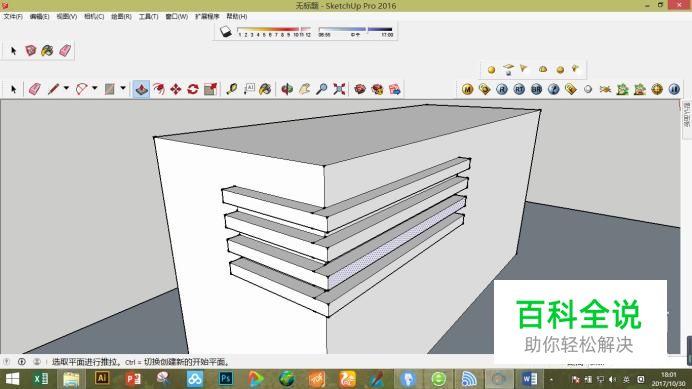Viewport: 692px width, 389px height.
Task: Open the 工具(T) menu
Action: pyautogui.click(x=148, y=16)
